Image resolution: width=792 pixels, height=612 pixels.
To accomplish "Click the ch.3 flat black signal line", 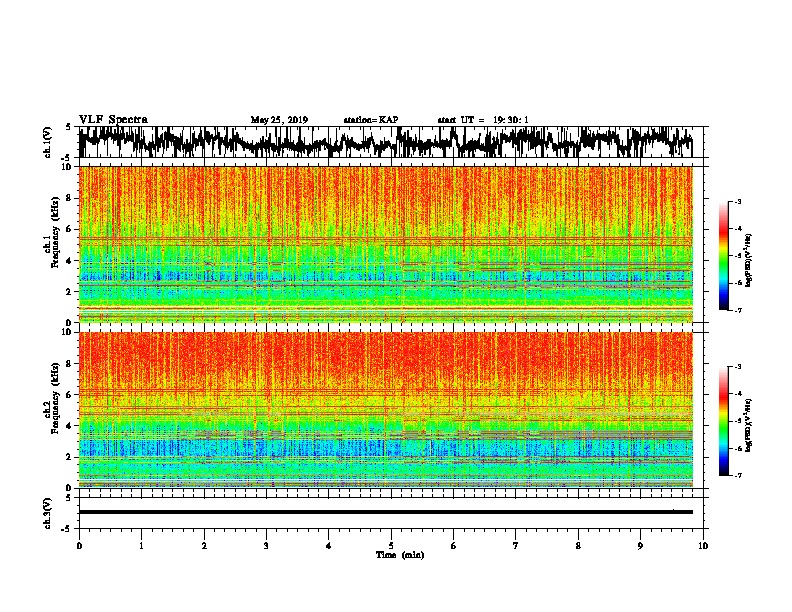I will pyautogui.click(x=385, y=512).
